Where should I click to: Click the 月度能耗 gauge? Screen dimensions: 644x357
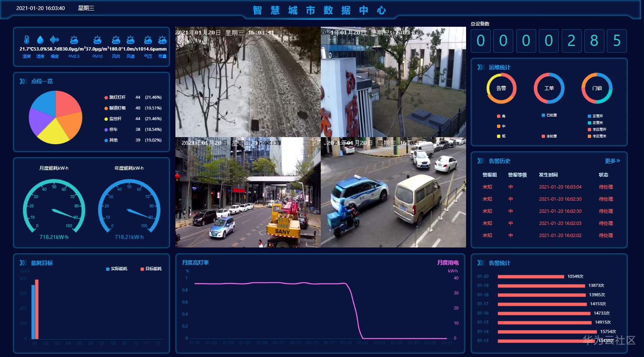(x=54, y=206)
